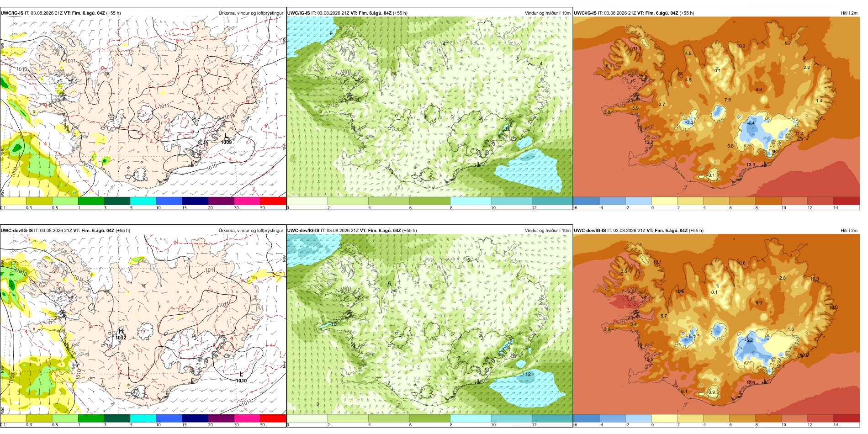Pick the teal 12 swatch in UWC-dev wind legend
This screenshot has width=868, height=434.
(x=552, y=418)
